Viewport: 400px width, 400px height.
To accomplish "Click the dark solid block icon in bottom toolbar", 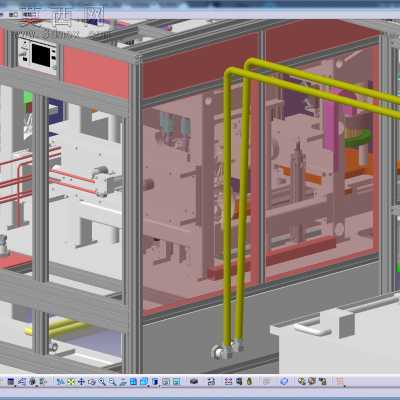I will point(194,381).
